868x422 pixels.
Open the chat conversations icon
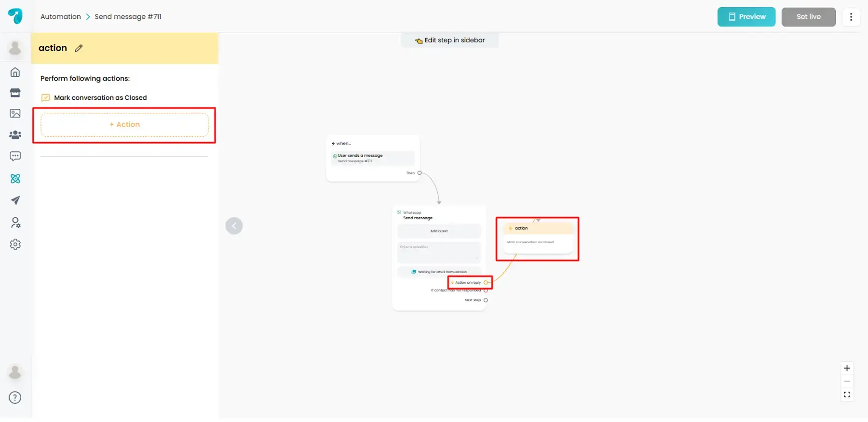coord(15,156)
